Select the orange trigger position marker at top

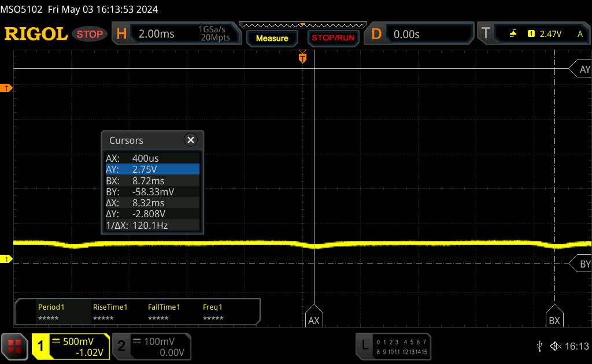click(302, 57)
